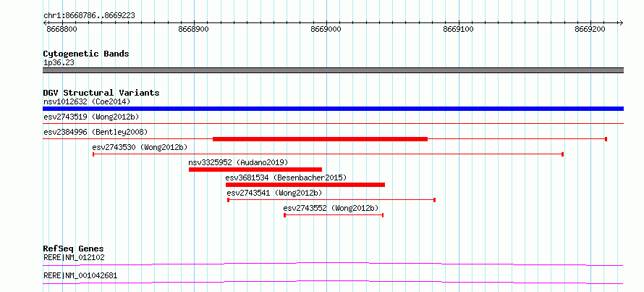Click ruler position 8668900
The height and width of the screenshot is (292, 644).
pyautogui.click(x=193, y=29)
